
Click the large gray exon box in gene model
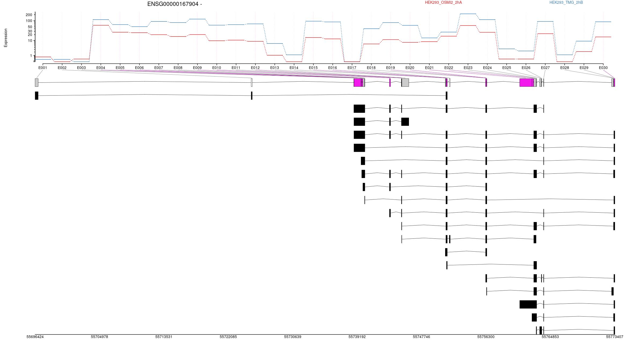(405, 82)
